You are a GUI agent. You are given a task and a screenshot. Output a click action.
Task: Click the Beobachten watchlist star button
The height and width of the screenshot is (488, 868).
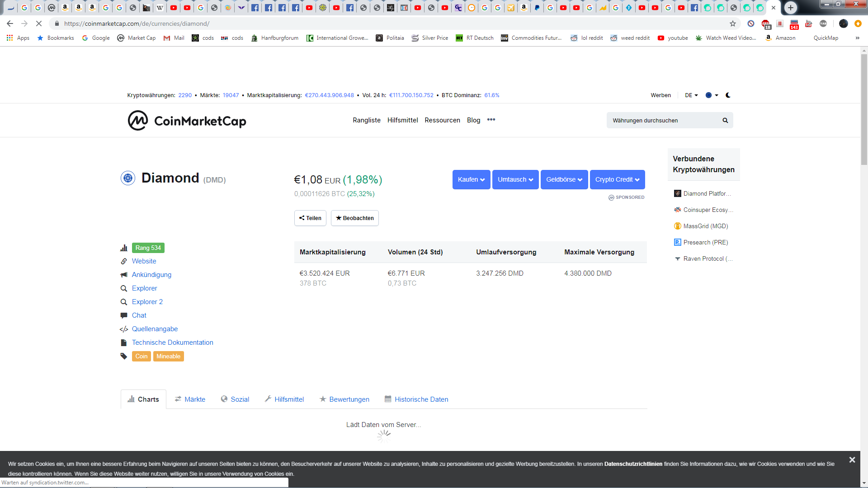point(354,218)
